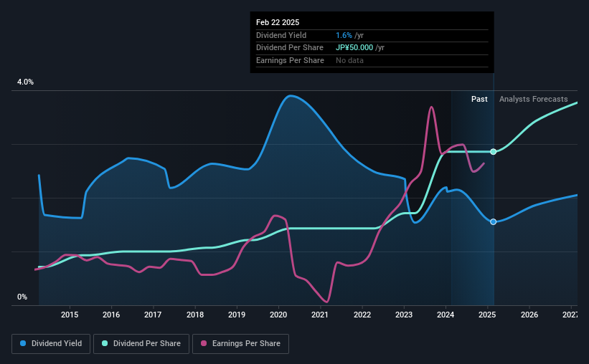Toggle the Earnings Per Share legend button

tap(240, 343)
